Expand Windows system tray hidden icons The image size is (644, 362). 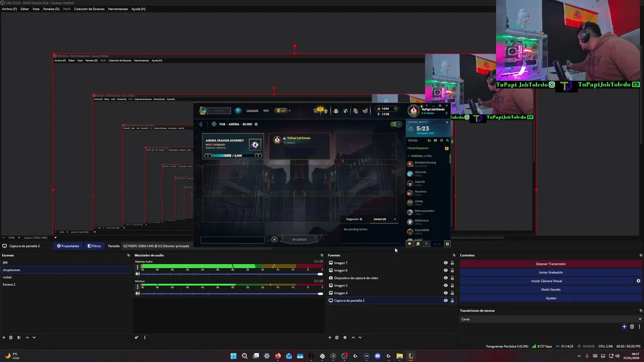(x=579, y=356)
